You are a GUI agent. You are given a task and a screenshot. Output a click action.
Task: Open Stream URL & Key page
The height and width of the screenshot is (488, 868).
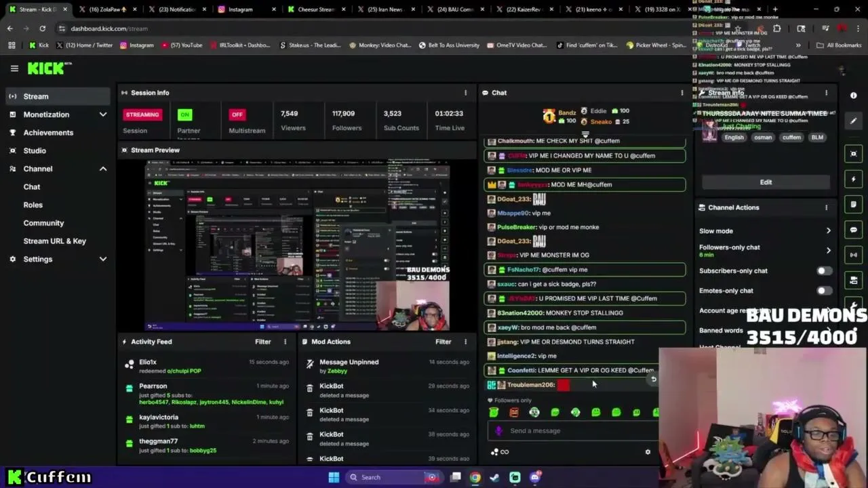55,241
